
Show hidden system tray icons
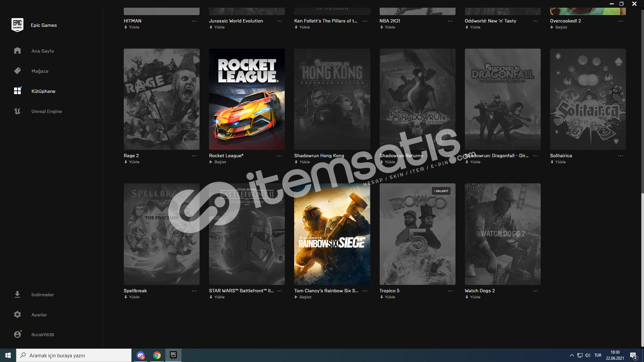click(572, 355)
